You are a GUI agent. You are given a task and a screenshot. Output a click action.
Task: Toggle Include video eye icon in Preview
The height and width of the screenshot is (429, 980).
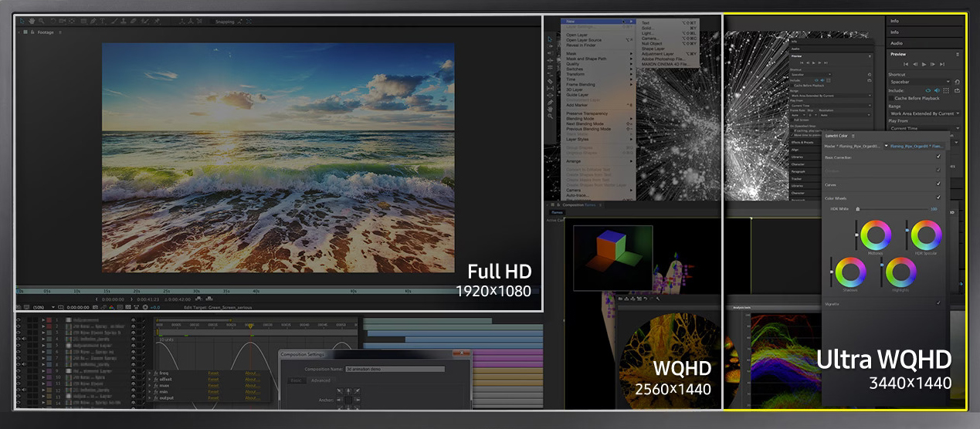(928, 90)
